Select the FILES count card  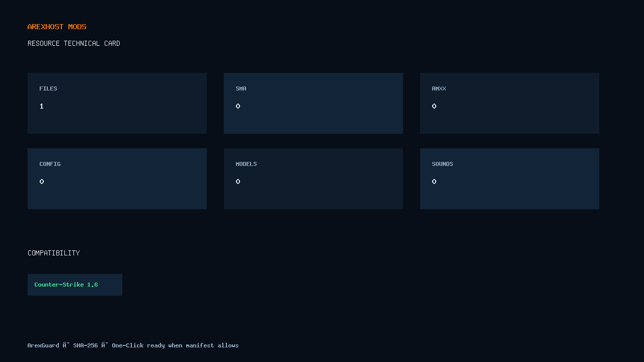[117, 103]
